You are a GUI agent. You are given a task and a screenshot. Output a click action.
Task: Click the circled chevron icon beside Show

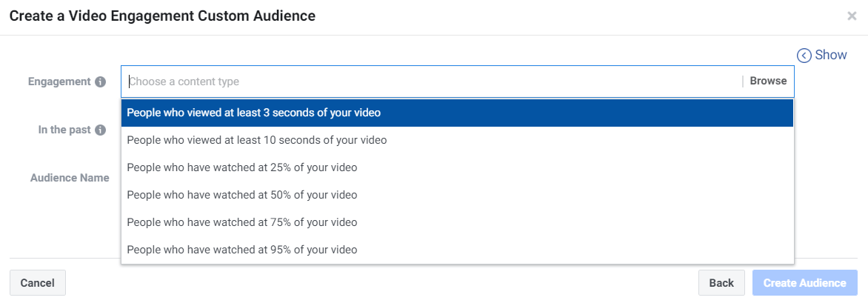point(804,56)
